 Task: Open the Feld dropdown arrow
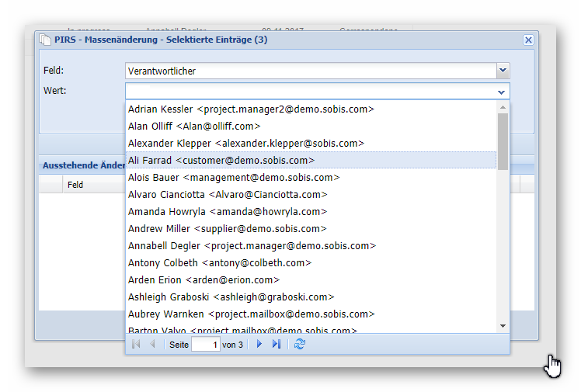point(503,71)
